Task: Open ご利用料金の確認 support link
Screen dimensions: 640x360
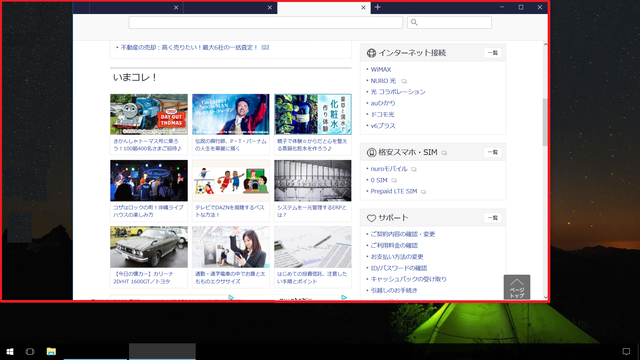Action: coord(394,245)
